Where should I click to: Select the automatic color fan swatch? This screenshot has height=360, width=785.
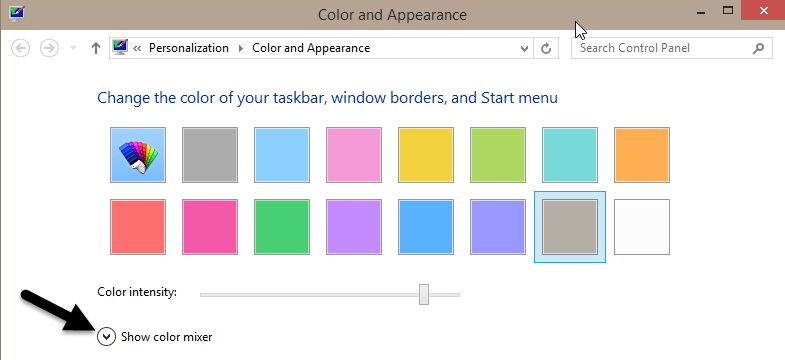click(138, 155)
